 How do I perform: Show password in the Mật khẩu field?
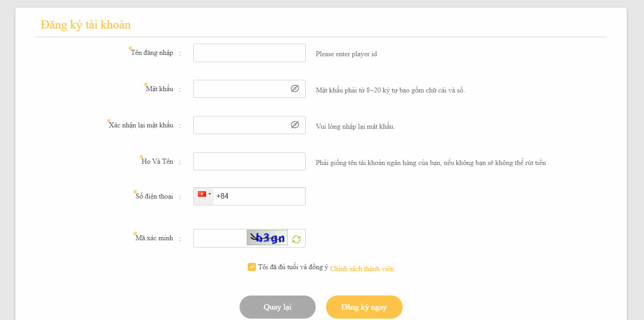point(295,89)
